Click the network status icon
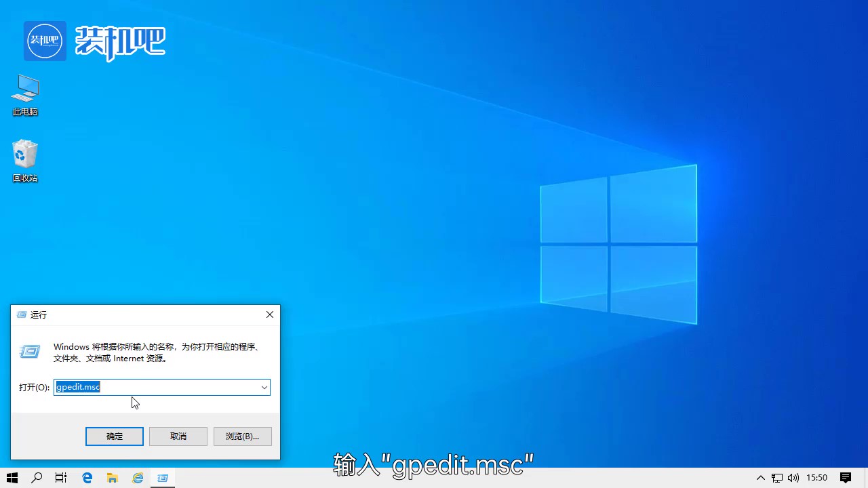This screenshot has height=488, width=868. [x=777, y=478]
